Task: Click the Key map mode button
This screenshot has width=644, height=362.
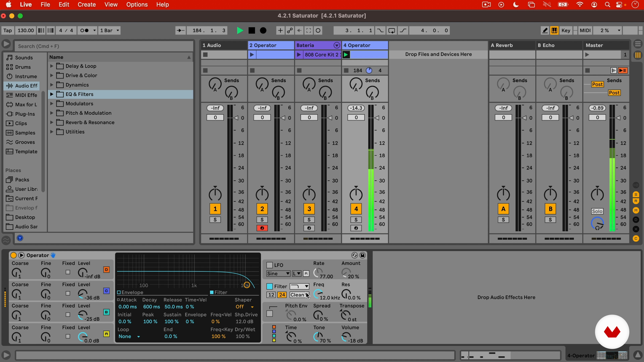Action: point(566,31)
